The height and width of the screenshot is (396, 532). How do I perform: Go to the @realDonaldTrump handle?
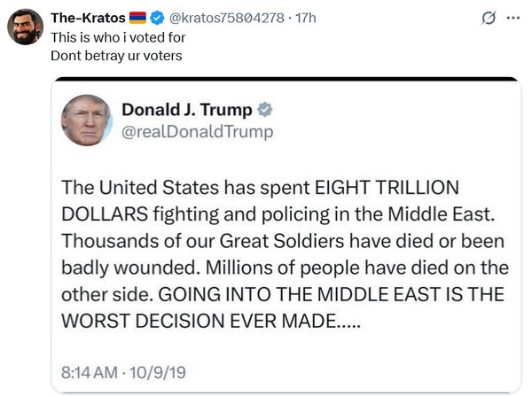coord(197,132)
